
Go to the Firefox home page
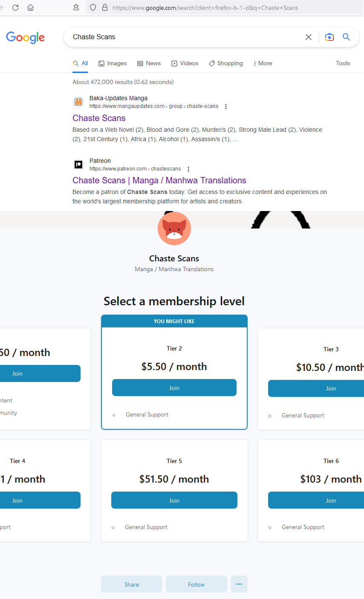coord(30,7)
